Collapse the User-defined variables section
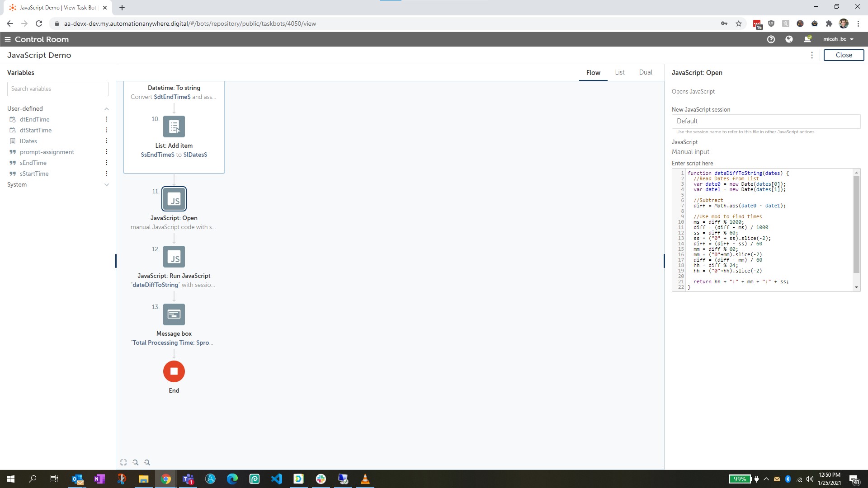Image resolution: width=868 pixels, height=488 pixels. [107, 109]
